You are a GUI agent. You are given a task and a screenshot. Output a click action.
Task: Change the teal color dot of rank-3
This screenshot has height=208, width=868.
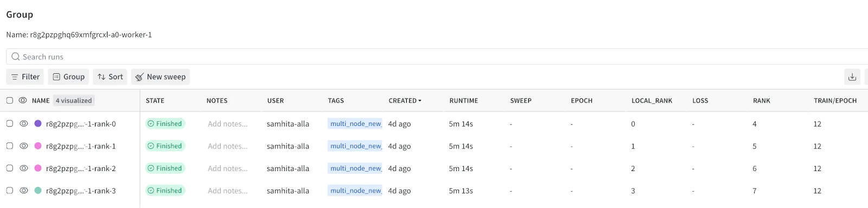[38, 191]
